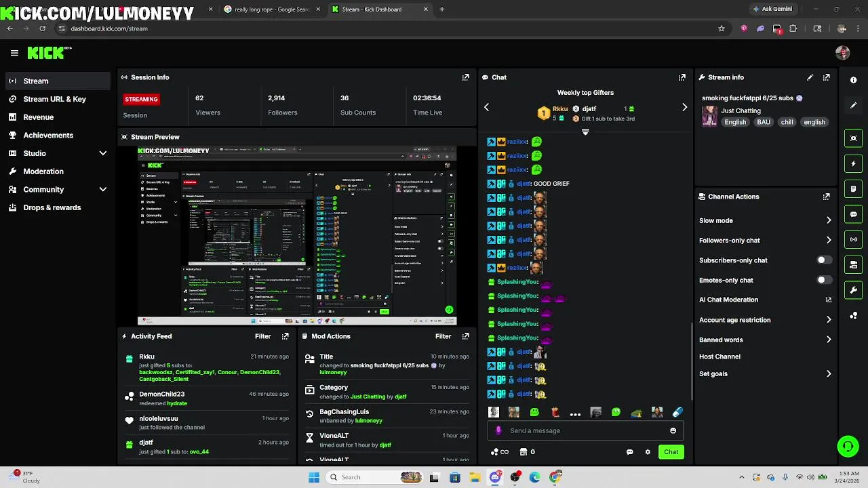Open the Activity Feed Filter
Image resolution: width=868 pixels, height=488 pixels.
click(262, 336)
